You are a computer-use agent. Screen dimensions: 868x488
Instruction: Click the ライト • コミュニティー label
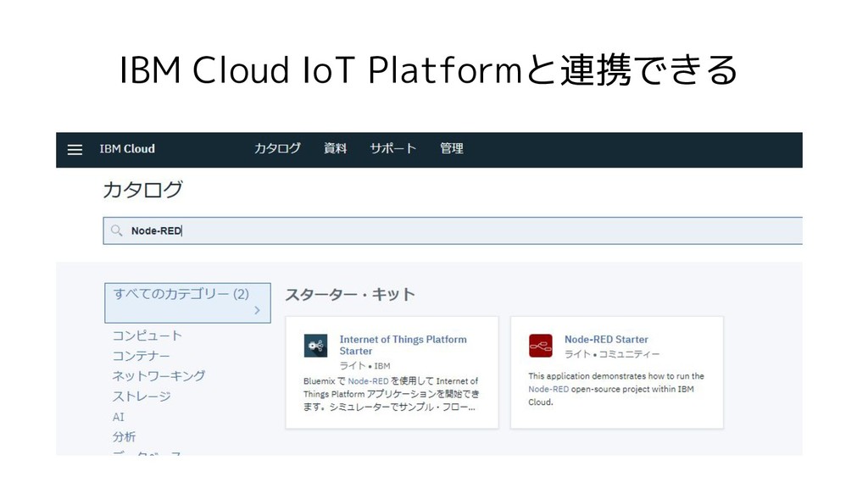(x=612, y=354)
